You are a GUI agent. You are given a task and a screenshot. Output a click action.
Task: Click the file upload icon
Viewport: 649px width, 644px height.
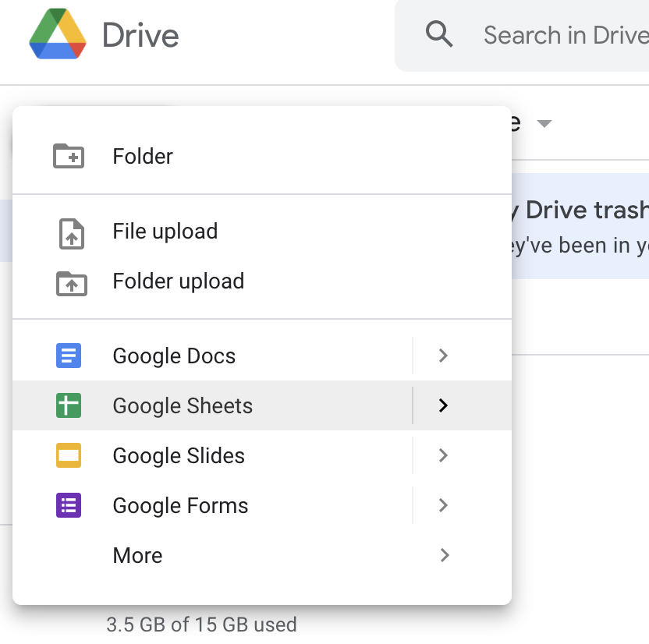(72, 234)
